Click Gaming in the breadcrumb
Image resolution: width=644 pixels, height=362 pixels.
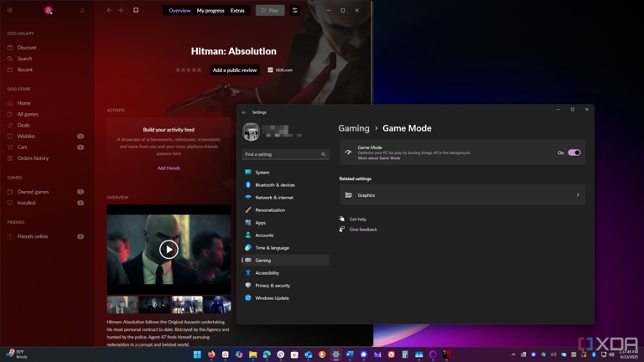(354, 128)
